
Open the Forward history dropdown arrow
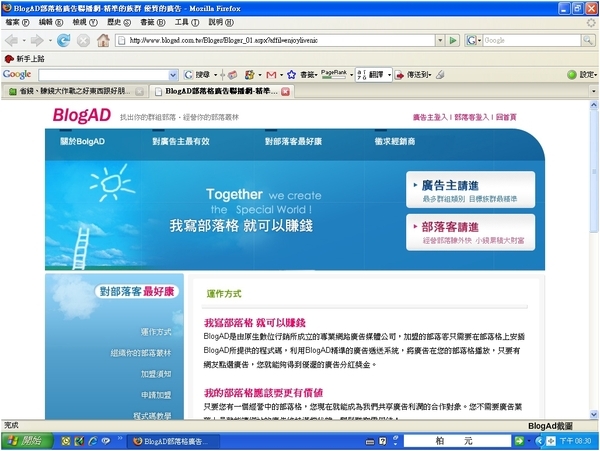50,40
